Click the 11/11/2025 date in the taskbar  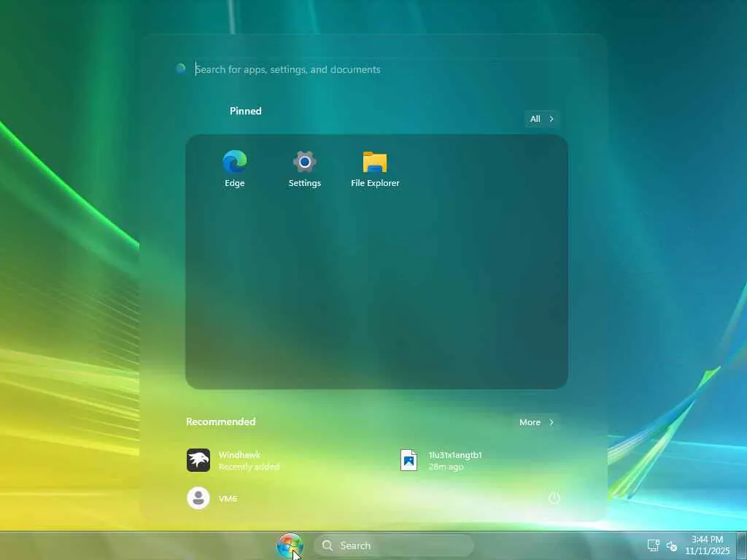[x=707, y=551]
